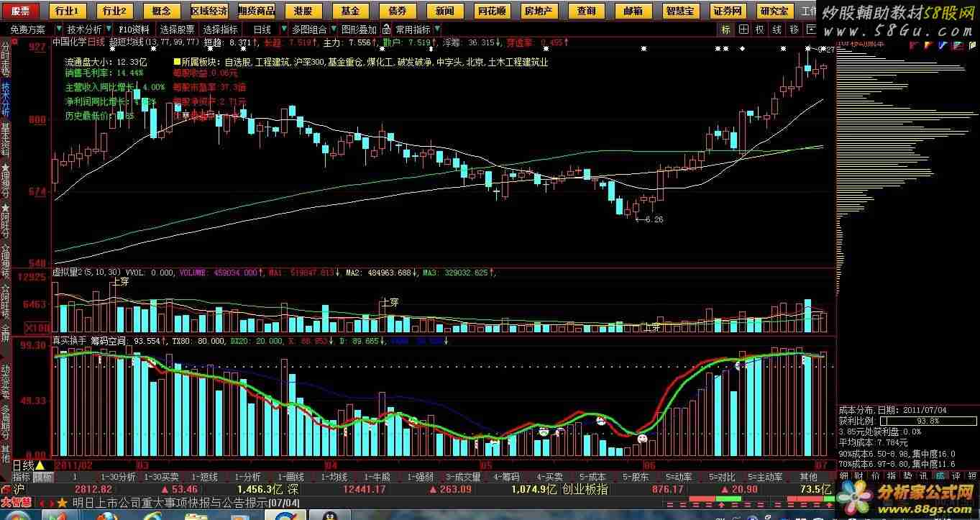Click the 讯 tab icon in right panel
Image resolution: width=980 pixels, height=520 pixels.
(x=923, y=476)
